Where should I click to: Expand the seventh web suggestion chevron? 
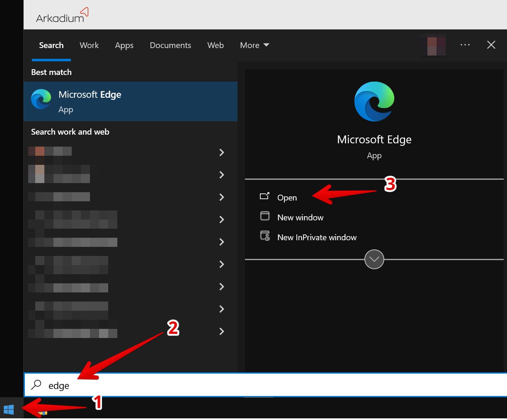222,287
